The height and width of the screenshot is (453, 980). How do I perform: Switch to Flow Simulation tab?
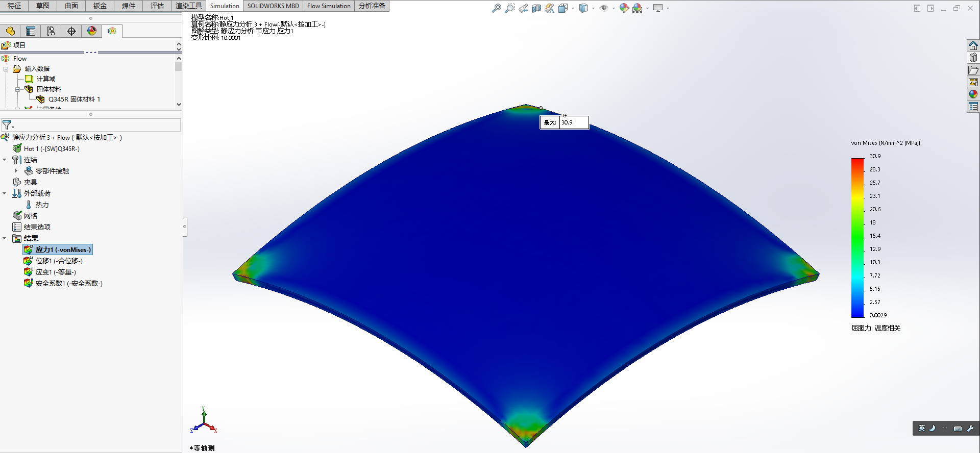tap(329, 6)
